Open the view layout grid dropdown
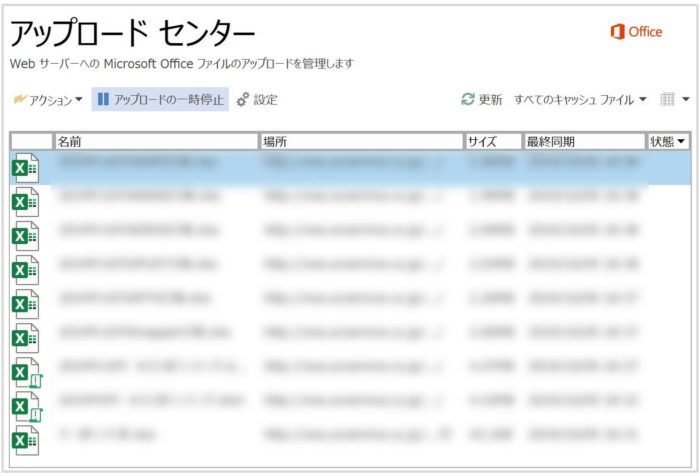 [x=675, y=99]
